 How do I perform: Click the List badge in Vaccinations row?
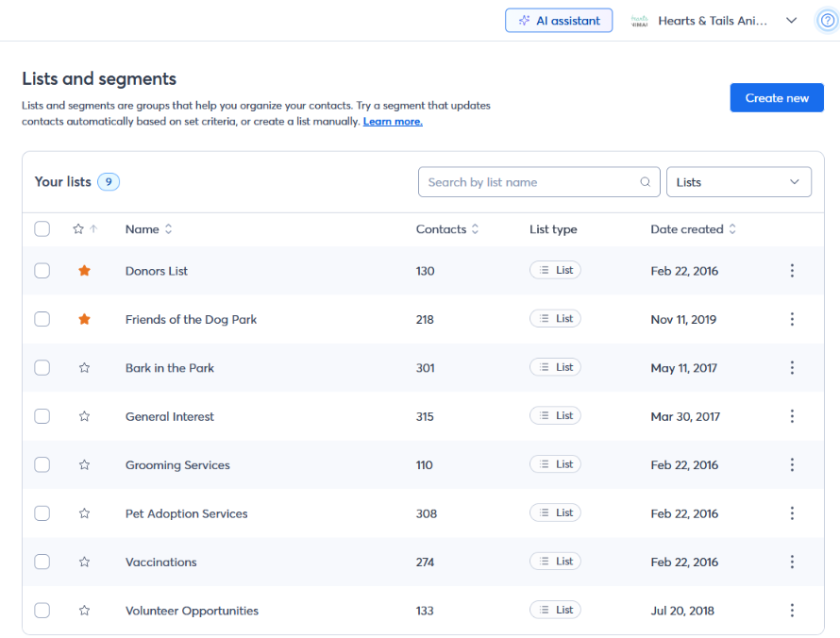(555, 561)
